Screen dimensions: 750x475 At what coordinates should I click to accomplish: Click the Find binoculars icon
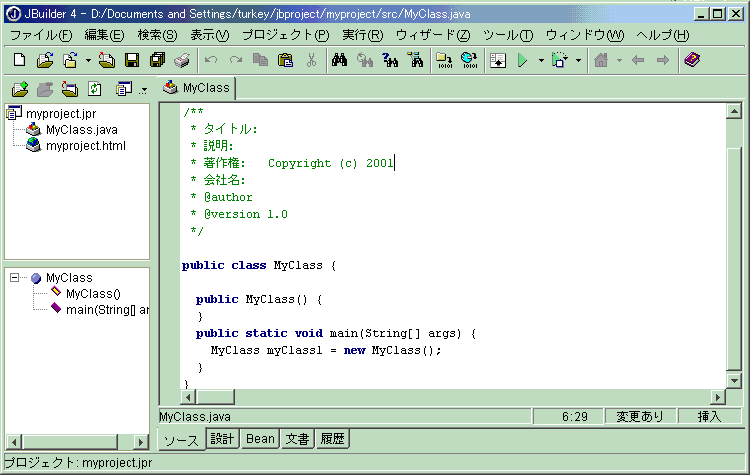(338, 60)
